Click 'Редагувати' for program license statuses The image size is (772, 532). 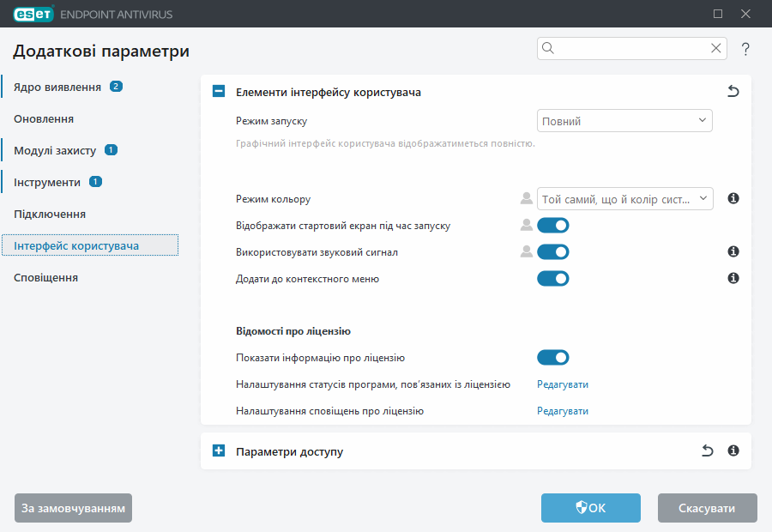(562, 384)
